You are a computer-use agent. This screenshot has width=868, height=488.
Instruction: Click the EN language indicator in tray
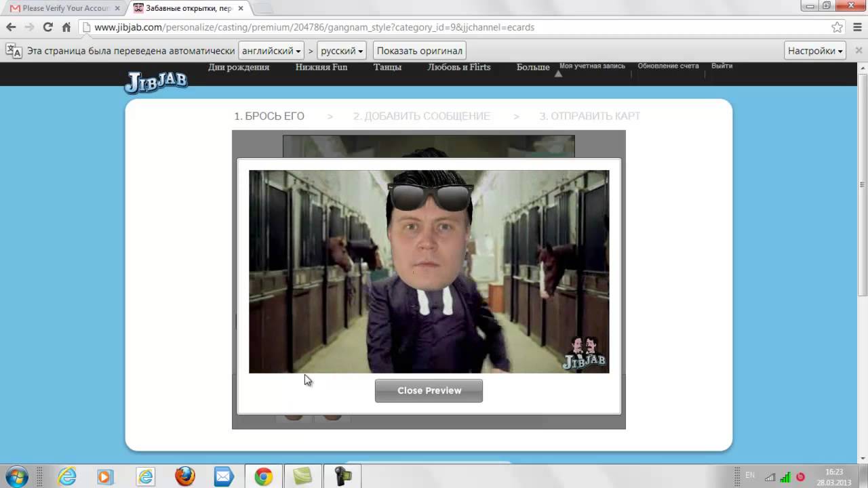(x=750, y=475)
